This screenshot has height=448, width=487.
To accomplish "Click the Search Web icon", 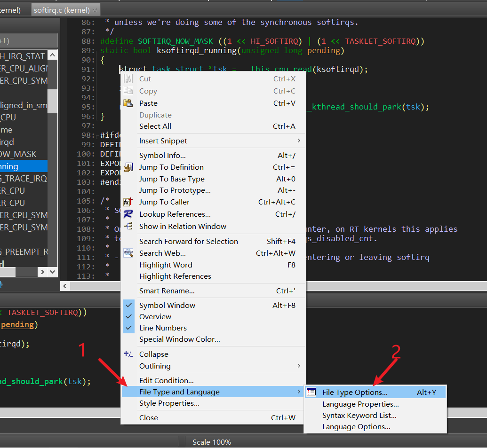I will point(128,253).
